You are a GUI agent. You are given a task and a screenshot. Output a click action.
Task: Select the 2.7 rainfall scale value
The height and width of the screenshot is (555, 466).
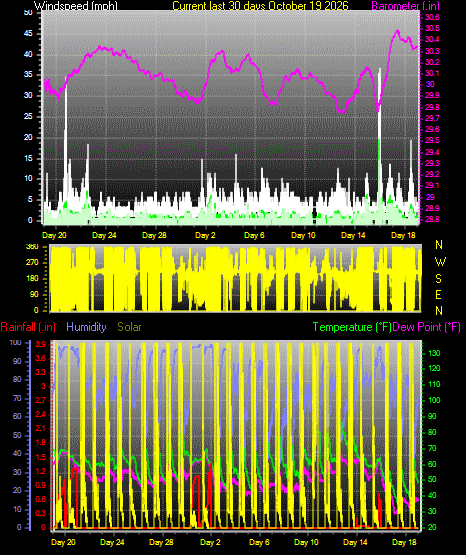pos(41,400)
